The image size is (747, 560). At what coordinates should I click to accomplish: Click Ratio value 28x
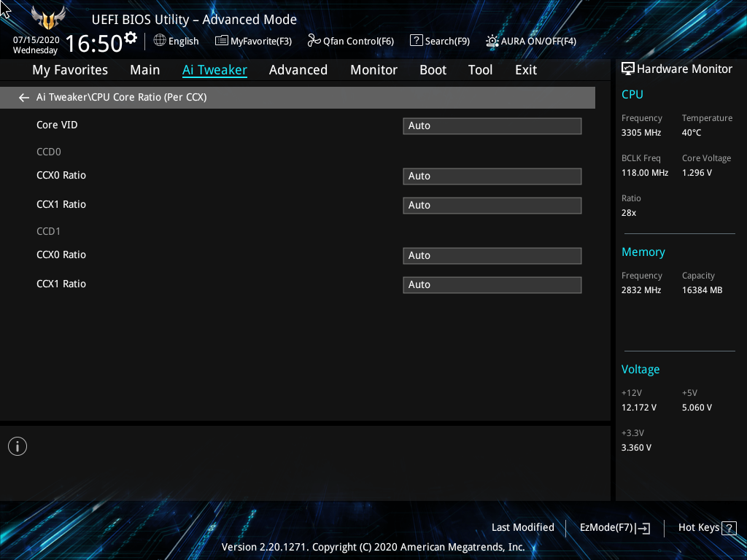coord(628,213)
